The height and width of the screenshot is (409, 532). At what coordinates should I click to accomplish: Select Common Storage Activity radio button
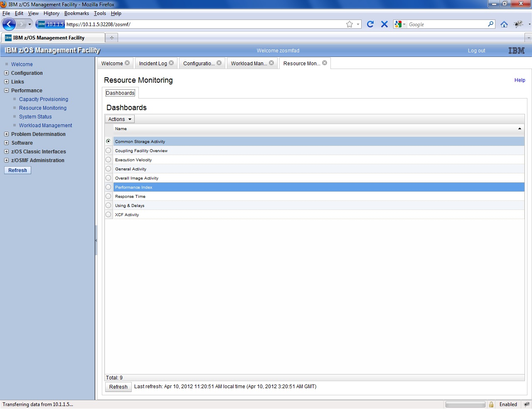[x=108, y=141]
